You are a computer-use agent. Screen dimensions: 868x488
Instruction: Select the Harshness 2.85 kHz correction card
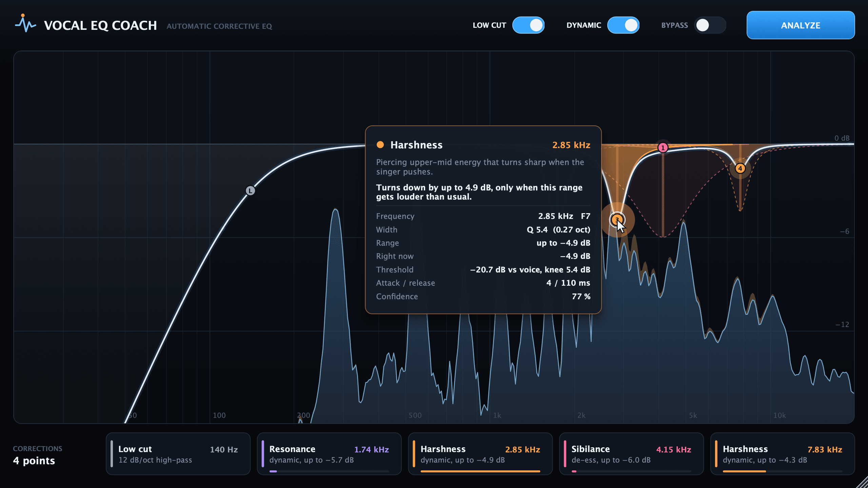[480, 454]
